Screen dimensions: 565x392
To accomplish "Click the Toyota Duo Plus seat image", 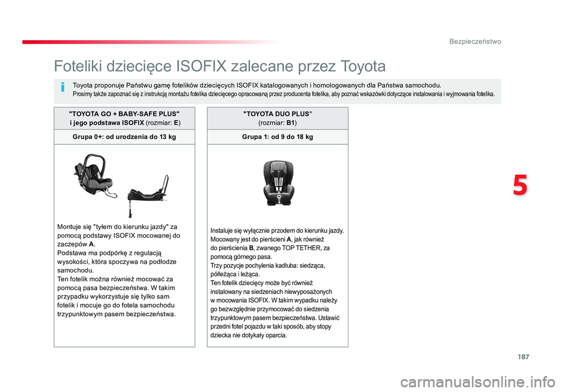I will pyautogui.click(x=278, y=184).
